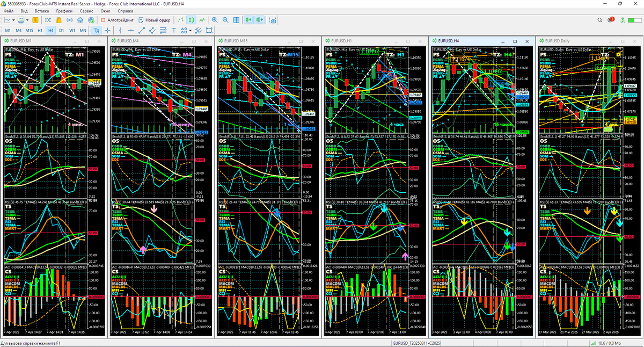Click the EURUSD_T20250311-C2025 status bar entry
Viewport: 644px width, 347px height.
point(416,343)
